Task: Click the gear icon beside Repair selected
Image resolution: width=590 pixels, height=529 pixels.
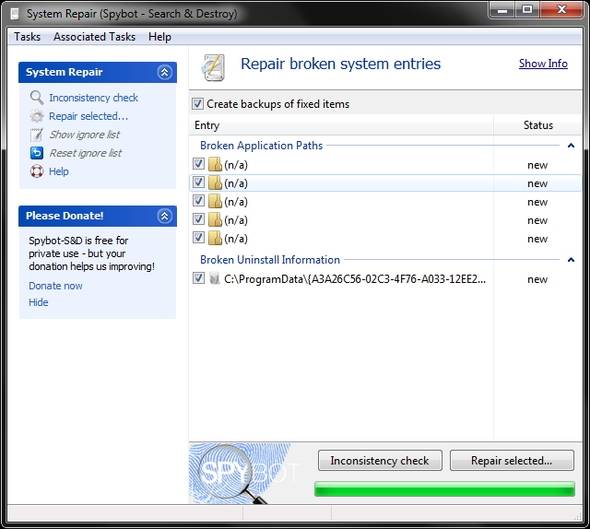Action: coord(36,116)
